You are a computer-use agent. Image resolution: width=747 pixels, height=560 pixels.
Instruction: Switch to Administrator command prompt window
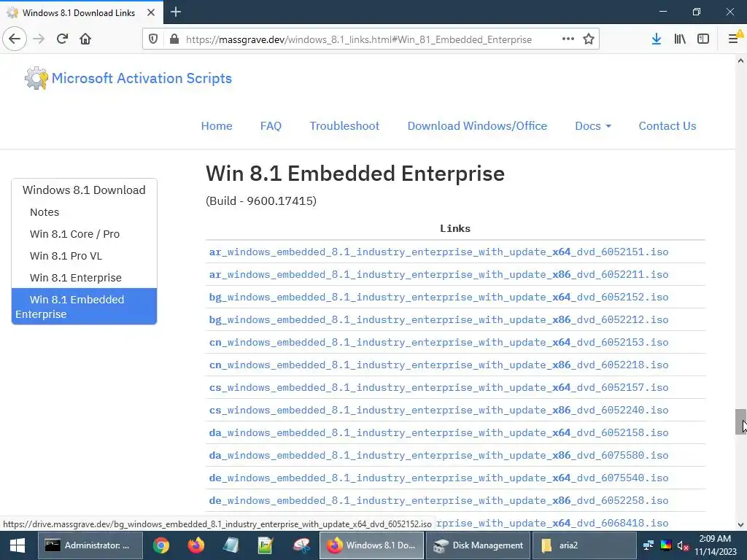point(90,545)
